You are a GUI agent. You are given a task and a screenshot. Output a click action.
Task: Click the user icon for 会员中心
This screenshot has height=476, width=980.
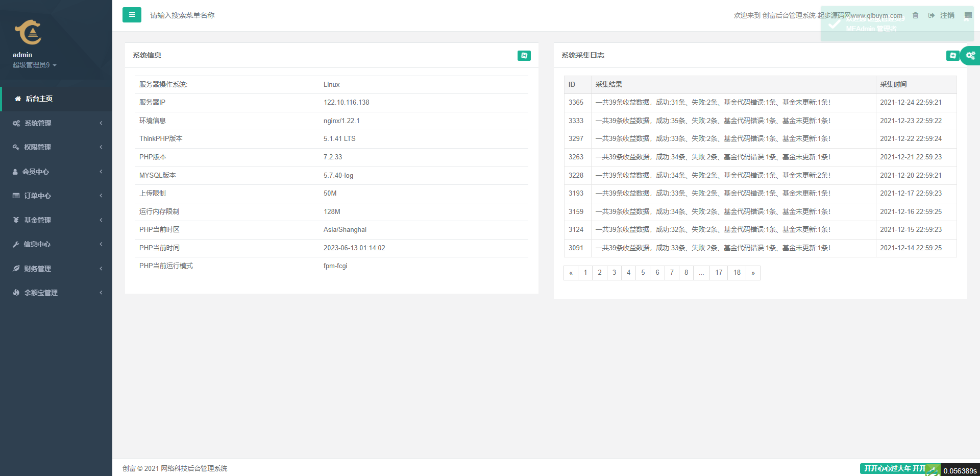pyautogui.click(x=15, y=172)
